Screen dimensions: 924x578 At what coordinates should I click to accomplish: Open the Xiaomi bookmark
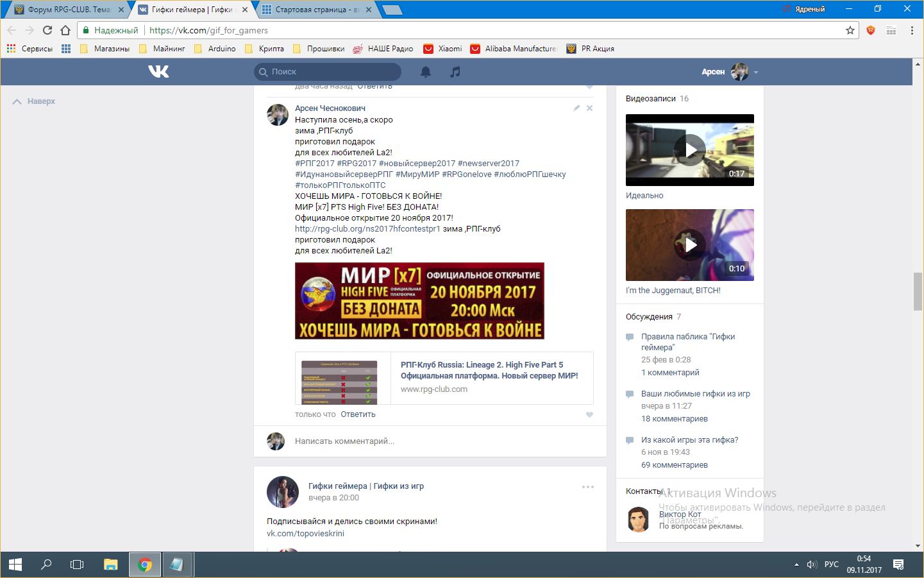[x=442, y=48]
